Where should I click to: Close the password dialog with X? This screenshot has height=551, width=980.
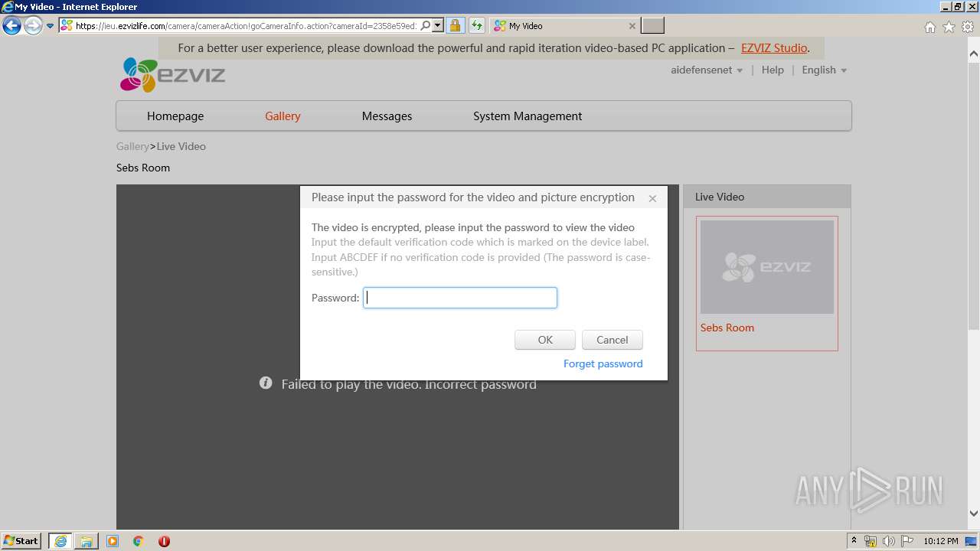652,198
